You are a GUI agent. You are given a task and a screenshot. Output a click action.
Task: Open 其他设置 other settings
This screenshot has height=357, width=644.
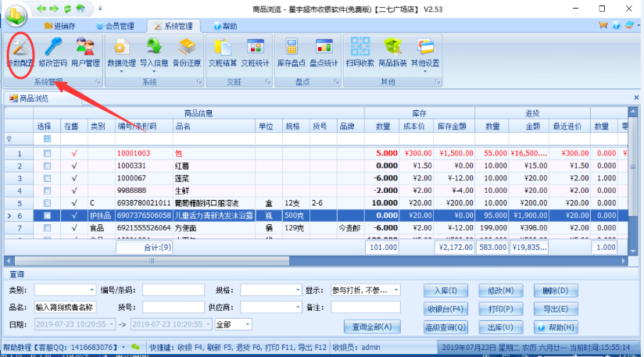coord(425,55)
